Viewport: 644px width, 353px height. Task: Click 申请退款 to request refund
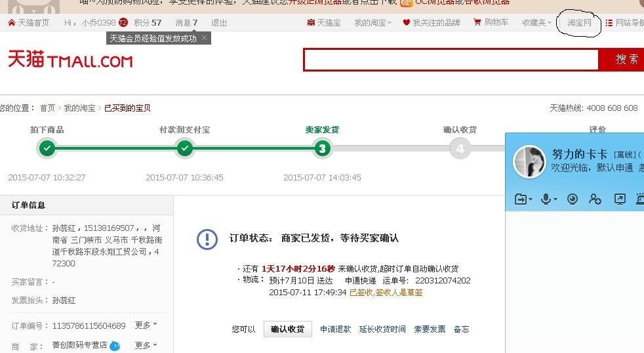336,329
